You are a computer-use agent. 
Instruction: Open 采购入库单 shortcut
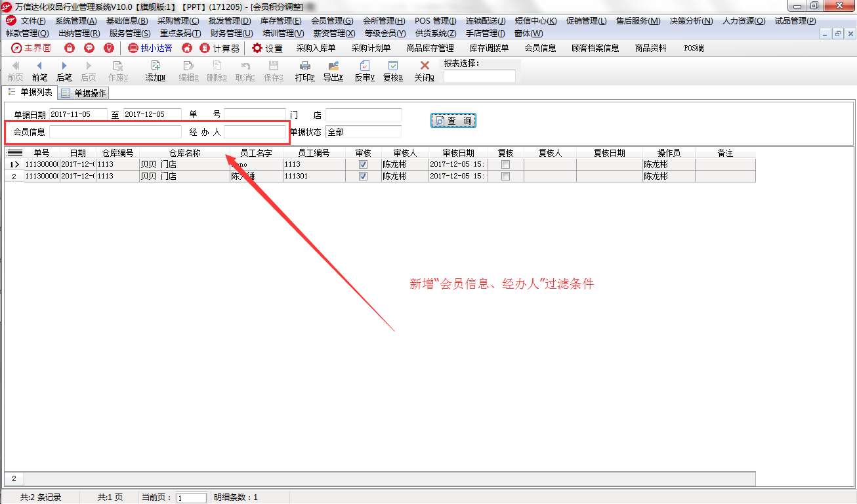(316, 48)
